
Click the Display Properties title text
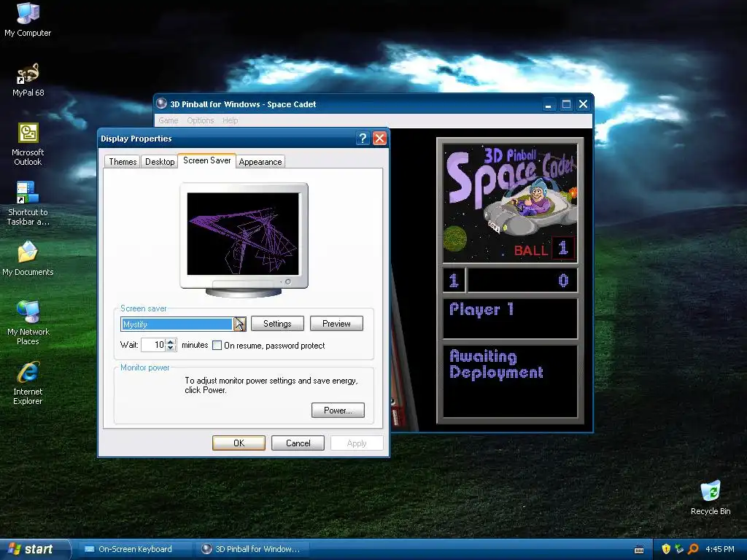(136, 139)
